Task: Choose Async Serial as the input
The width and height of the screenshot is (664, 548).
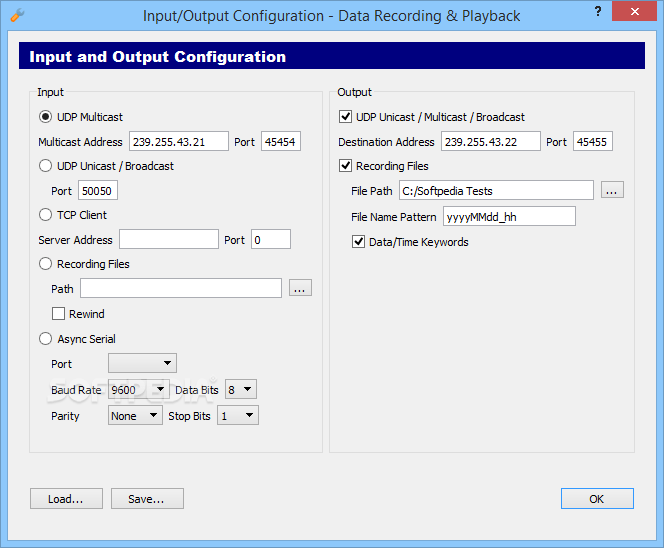Action: click(46, 339)
